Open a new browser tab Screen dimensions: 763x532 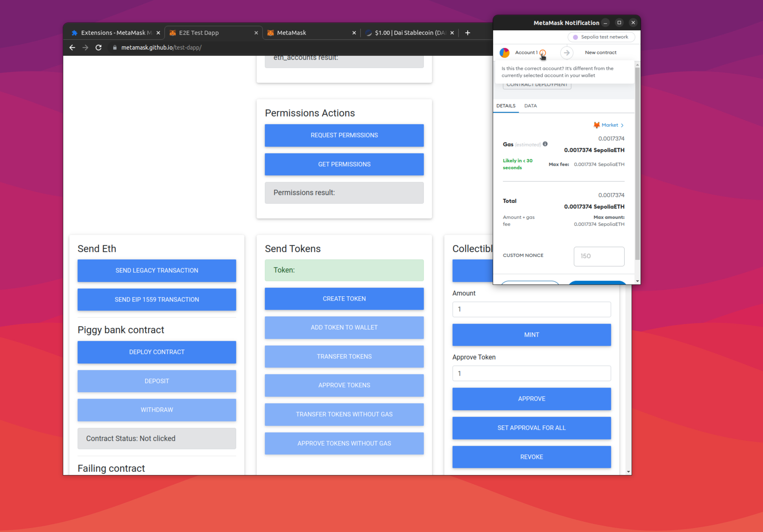coord(467,33)
